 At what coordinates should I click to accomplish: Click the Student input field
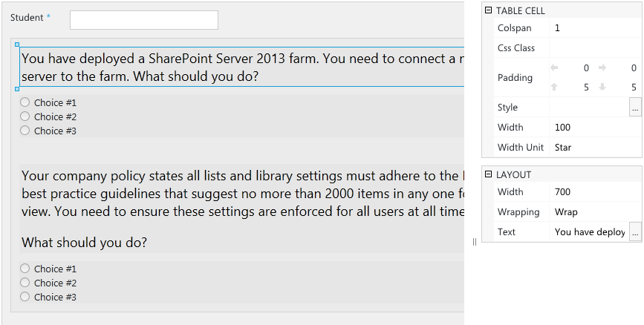pyautogui.click(x=144, y=20)
